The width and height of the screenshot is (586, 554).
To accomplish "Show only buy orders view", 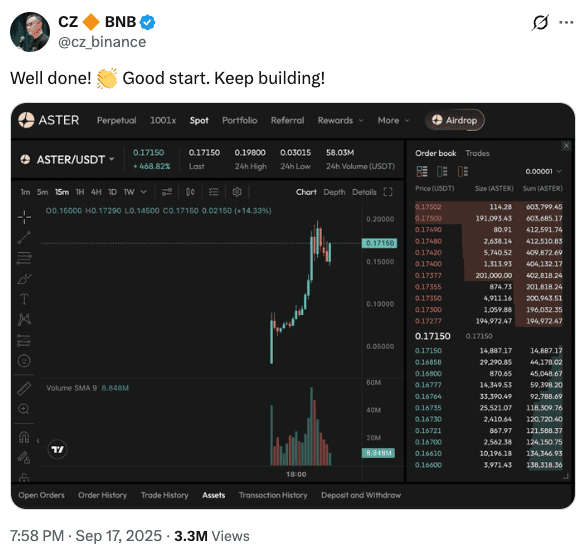I will click(442, 172).
